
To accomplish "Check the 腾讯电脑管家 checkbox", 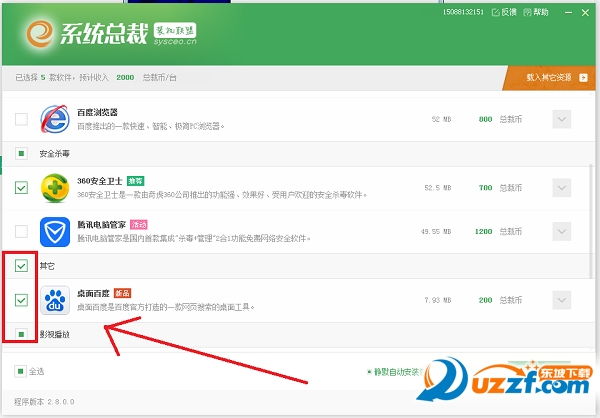I will tap(21, 232).
